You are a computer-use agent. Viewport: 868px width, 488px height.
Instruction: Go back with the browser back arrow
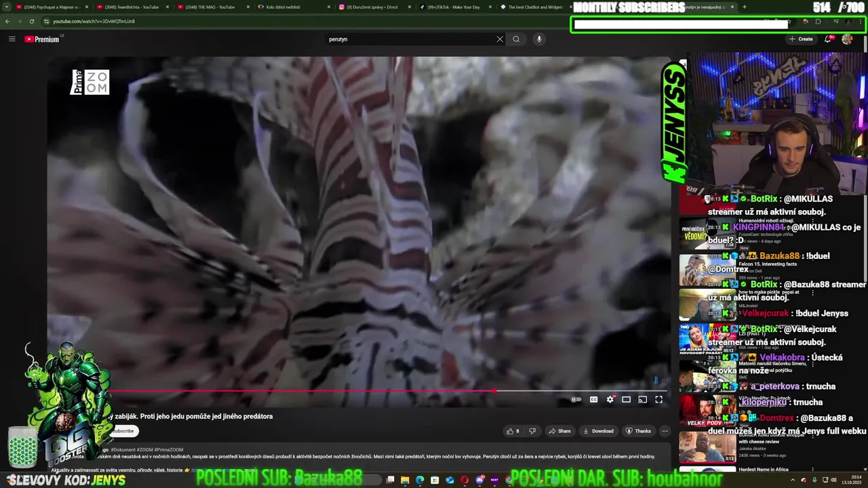pos(7,21)
